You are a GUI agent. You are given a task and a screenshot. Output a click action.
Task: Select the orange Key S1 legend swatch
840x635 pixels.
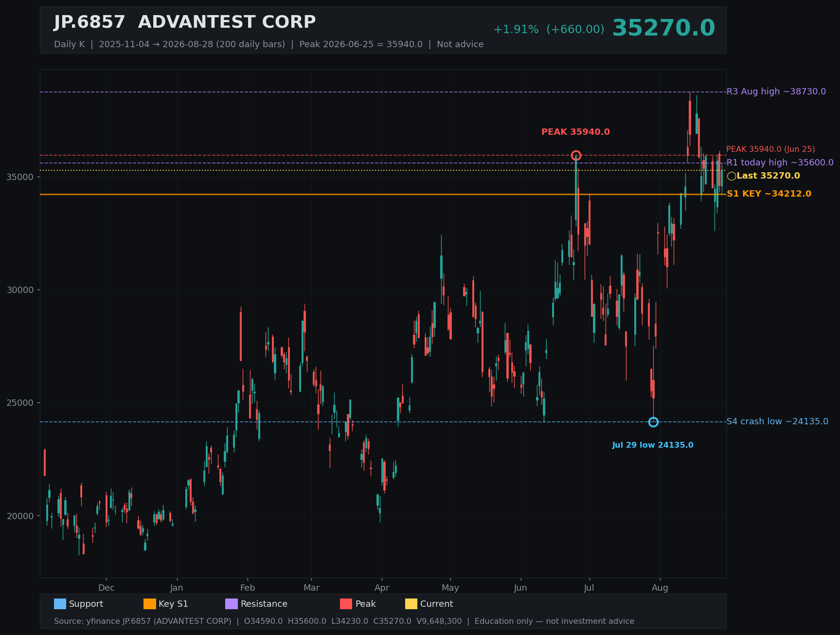tap(150, 604)
